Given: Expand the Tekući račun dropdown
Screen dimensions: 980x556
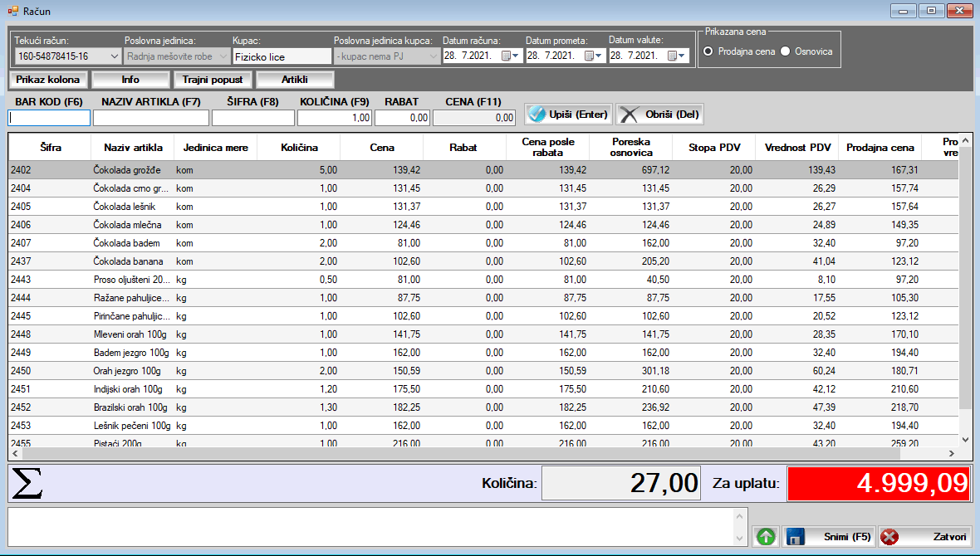Looking at the screenshot, I should click(x=114, y=56).
